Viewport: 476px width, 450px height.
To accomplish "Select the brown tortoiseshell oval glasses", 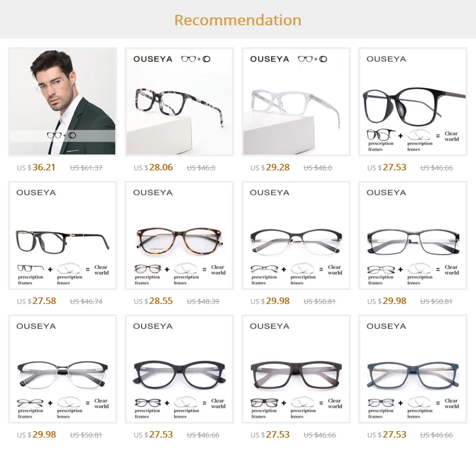I will 179,235.
